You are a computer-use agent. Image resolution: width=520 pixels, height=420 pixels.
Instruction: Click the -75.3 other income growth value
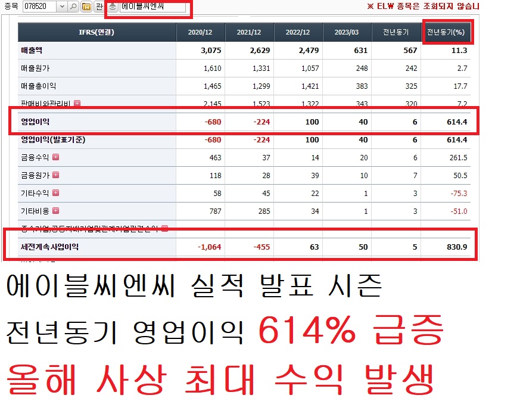click(x=459, y=194)
